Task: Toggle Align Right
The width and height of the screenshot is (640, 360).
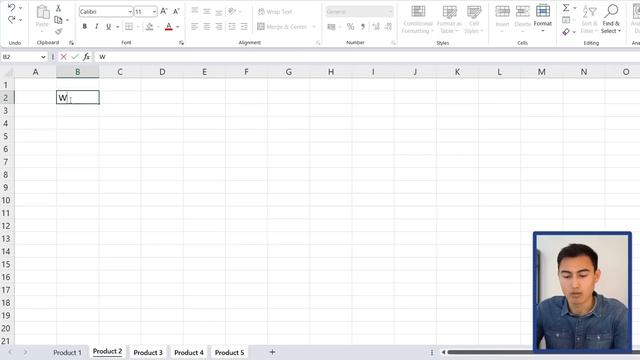Action: (x=219, y=27)
